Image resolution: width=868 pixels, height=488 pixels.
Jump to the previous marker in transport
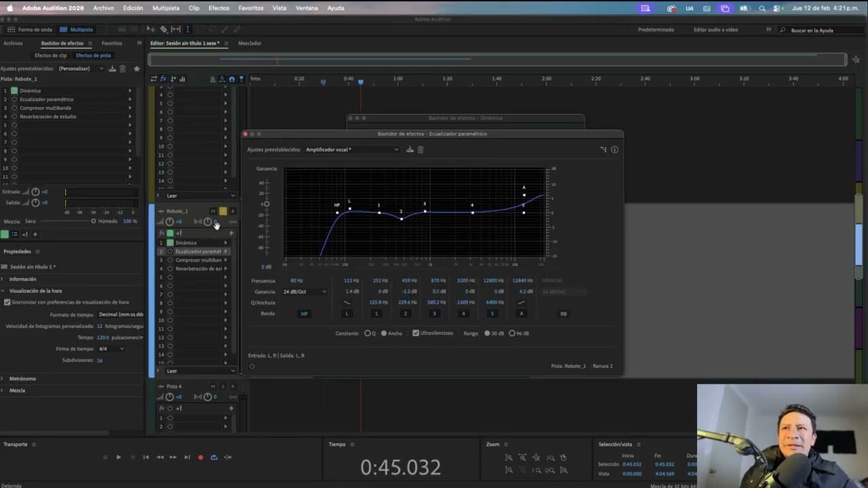tap(146, 457)
